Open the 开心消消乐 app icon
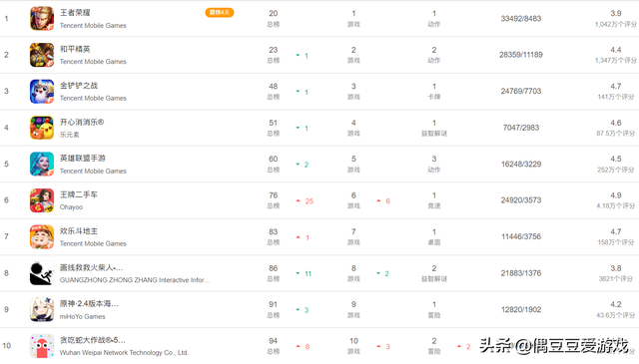This screenshot has width=639, height=364. pos(42,128)
